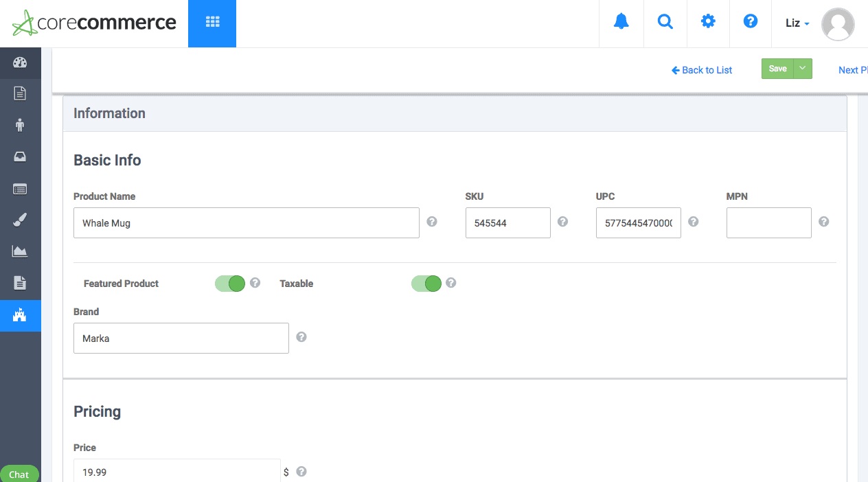This screenshot has height=482, width=868.
Task: Open the document page sidebar icon
Action: click(20, 93)
